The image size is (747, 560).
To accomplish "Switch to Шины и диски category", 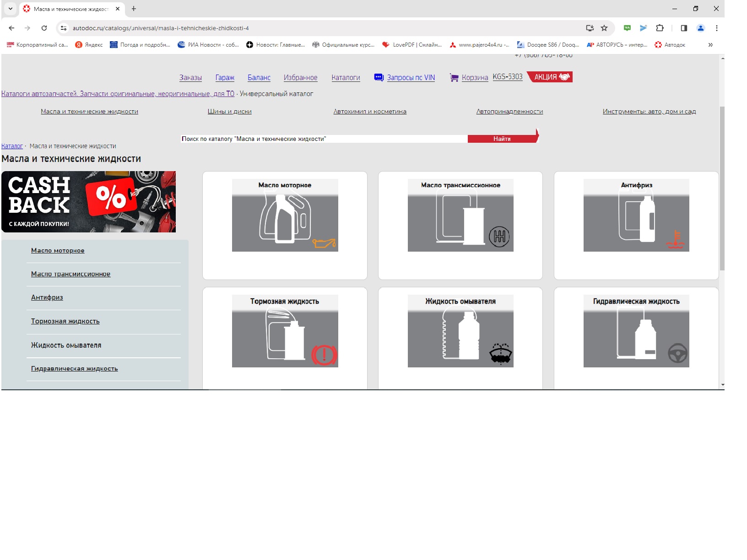I will point(230,111).
